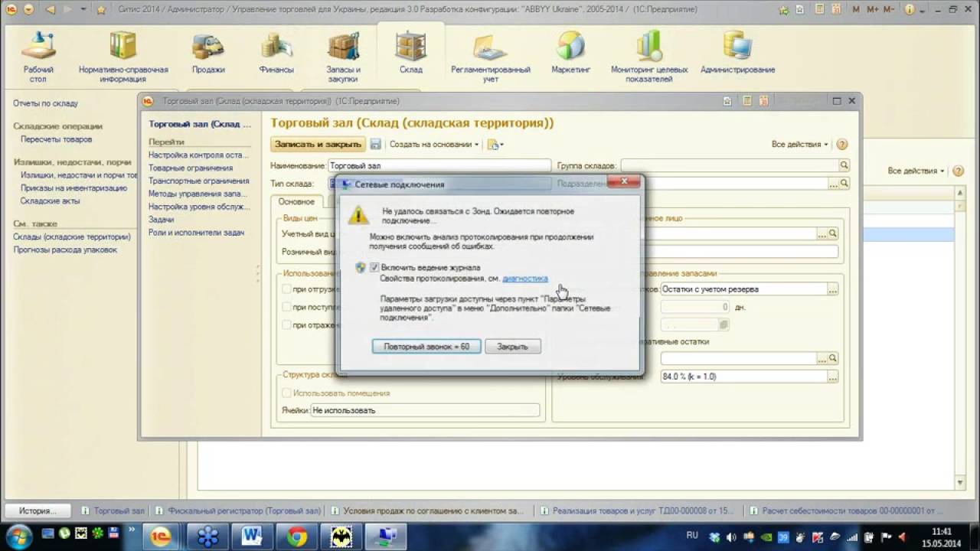Open Транспортные ограничения link
The width and height of the screenshot is (980, 551).
(x=199, y=181)
